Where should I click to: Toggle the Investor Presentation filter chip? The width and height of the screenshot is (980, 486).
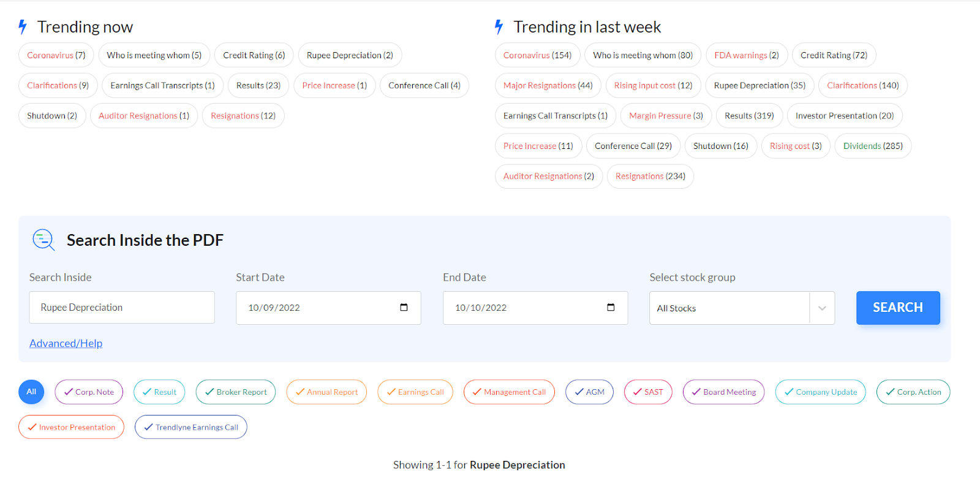[x=71, y=427]
